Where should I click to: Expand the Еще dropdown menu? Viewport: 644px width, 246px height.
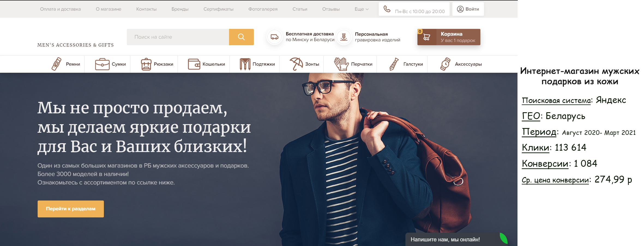[362, 9]
